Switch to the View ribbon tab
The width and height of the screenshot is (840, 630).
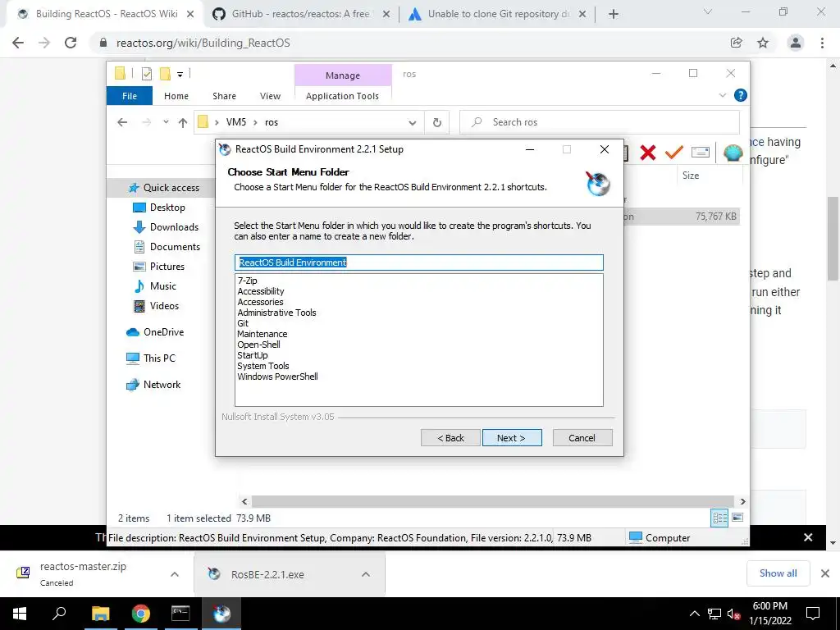pos(270,96)
